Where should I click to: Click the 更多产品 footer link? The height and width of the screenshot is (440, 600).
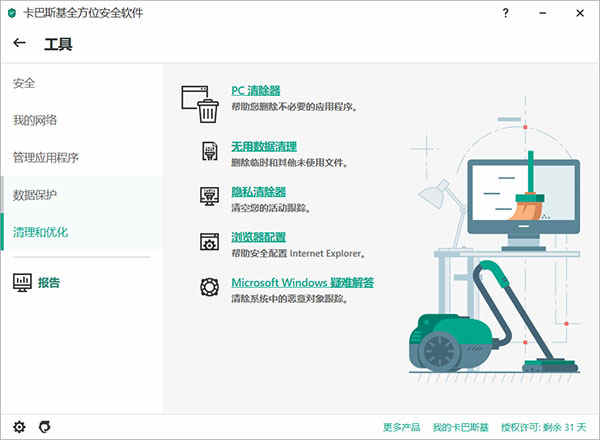(401, 427)
